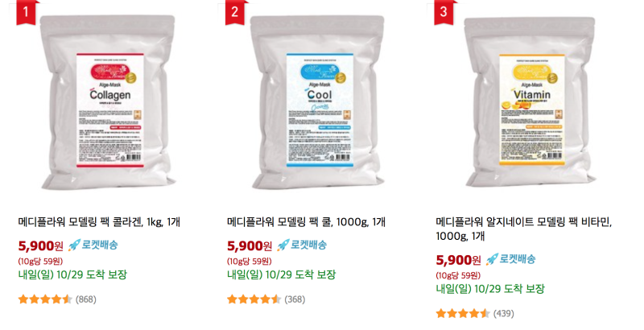
Task: Click the star rating of the Vitamin pack
Action: click(x=463, y=314)
